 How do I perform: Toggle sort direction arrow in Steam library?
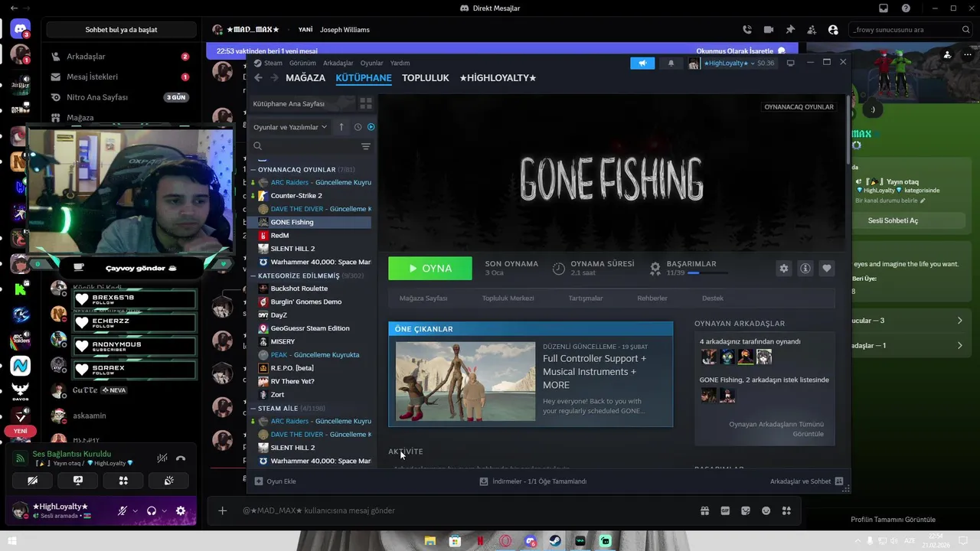point(341,127)
